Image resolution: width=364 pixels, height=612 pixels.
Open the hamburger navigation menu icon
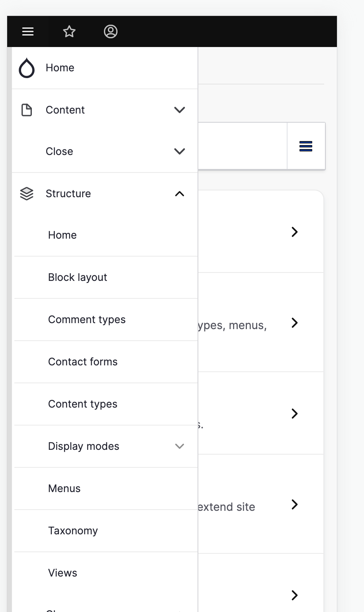click(x=27, y=31)
